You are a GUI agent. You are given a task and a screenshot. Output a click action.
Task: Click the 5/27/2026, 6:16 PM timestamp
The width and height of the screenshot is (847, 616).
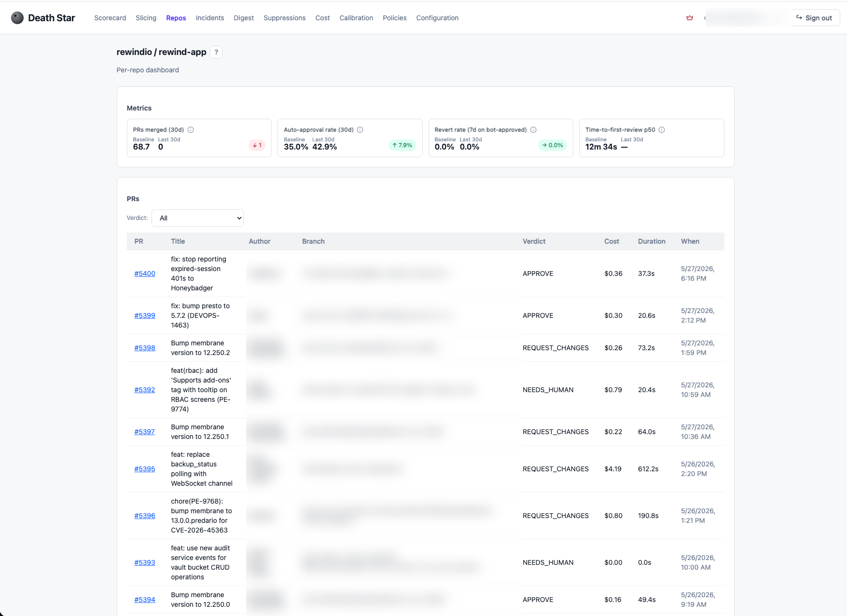tap(698, 274)
